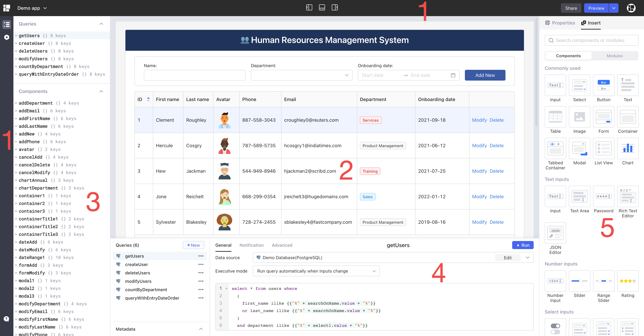The image size is (644, 336).
Task: Collapse the Queries section chevron
Action: pyautogui.click(x=101, y=24)
